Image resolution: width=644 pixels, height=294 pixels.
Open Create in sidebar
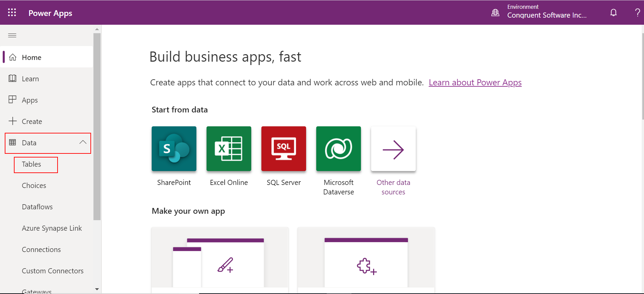click(47, 121)
